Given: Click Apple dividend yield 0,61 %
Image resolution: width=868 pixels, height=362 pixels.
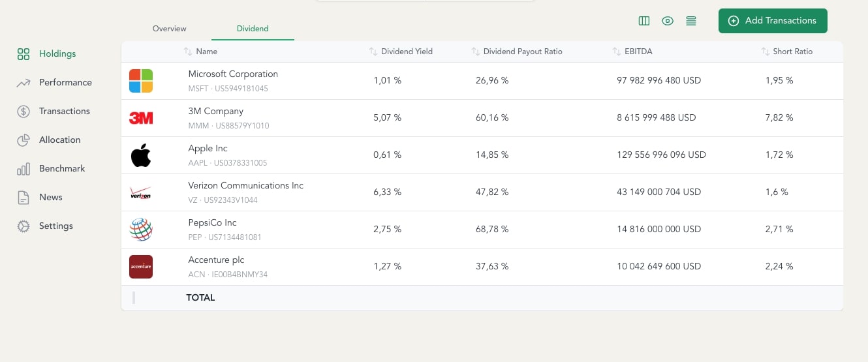Looking at the screenshot, I should coord(388,155).
